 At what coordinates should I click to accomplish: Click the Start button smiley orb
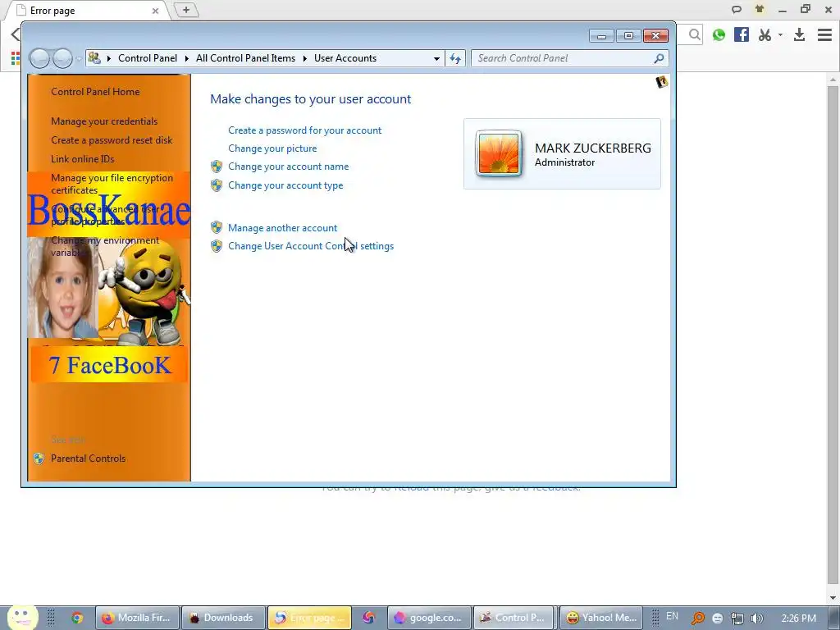[x=22, y=617]
